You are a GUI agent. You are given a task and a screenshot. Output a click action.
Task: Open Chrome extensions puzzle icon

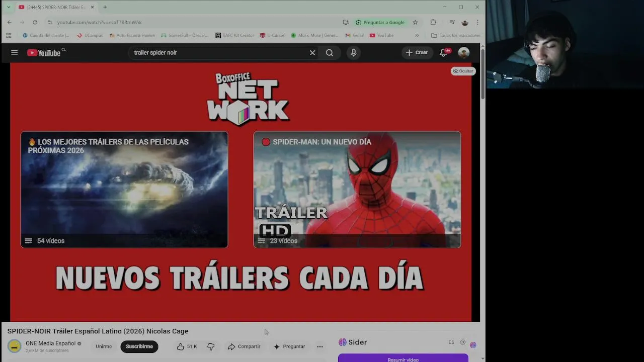tap(433, 22)
